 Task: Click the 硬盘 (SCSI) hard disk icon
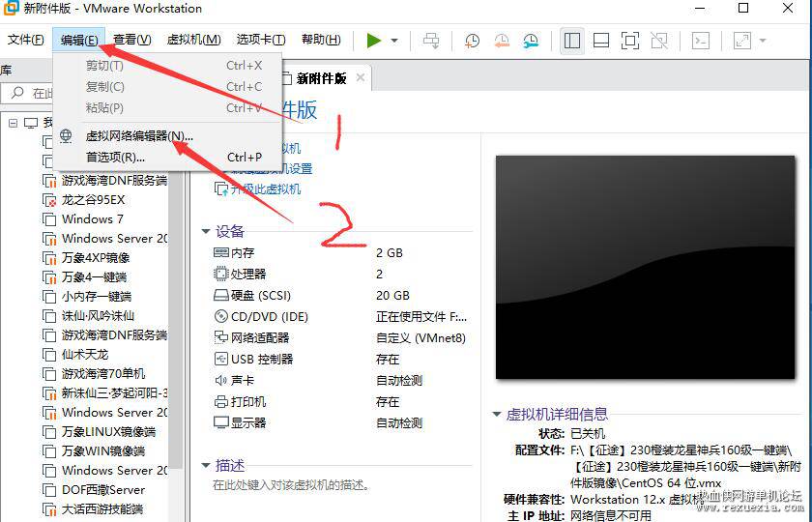[x=221, y=295]
